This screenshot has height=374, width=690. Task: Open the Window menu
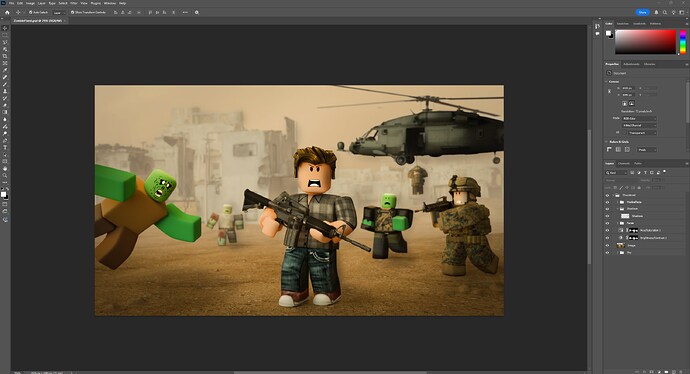110,3
